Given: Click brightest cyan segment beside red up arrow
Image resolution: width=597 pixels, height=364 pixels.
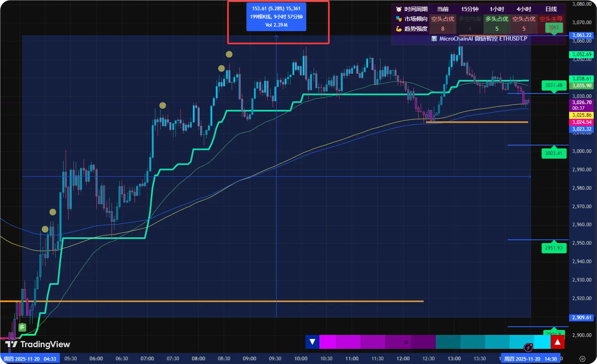Looking at the screenshot, I should click(x=542, y=342).
